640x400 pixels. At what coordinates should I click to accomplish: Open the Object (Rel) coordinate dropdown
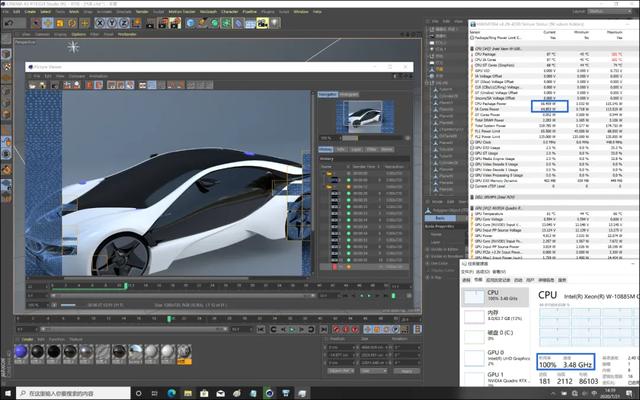coord(340,371)
